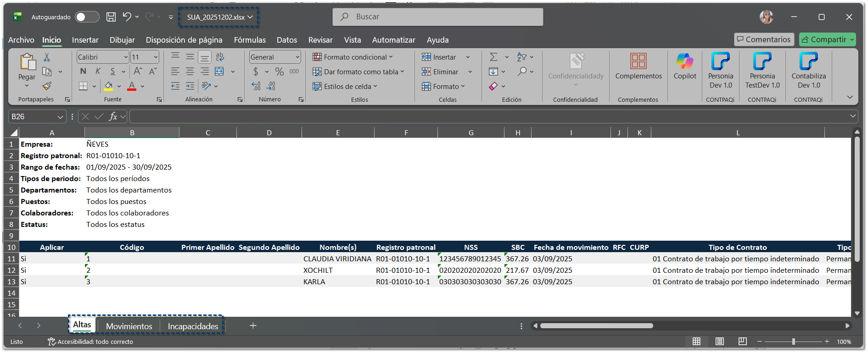Click the Format Painter brush icon
This screenshot has width=868, height=353.
[x=47, y=86]
